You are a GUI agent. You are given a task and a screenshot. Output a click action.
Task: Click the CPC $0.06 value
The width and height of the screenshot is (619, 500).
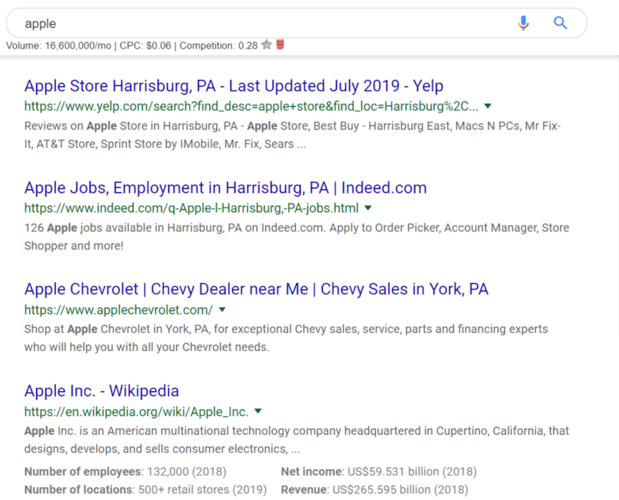(145, 45)
